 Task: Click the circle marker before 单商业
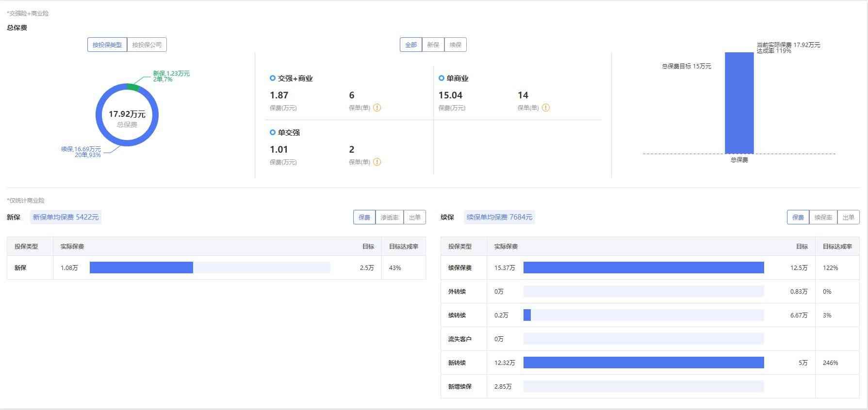(442, 78)
